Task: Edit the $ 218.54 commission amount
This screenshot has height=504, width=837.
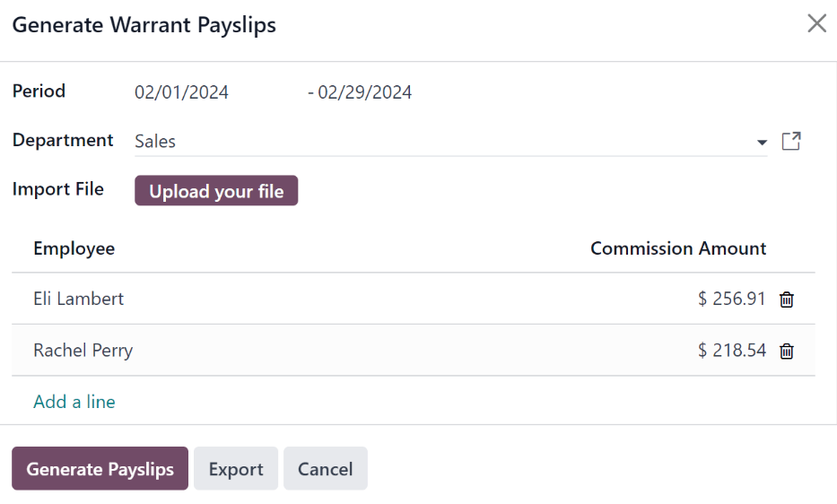Action: coord(731,351)
